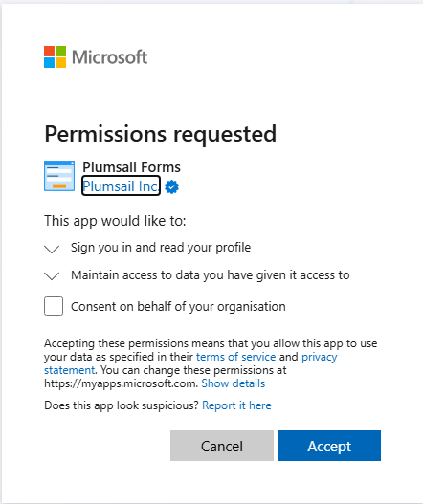The image size is (423, 504).
Task: Open the Plumsail Inc. publisher link
Action: click(x=121, y=186)
